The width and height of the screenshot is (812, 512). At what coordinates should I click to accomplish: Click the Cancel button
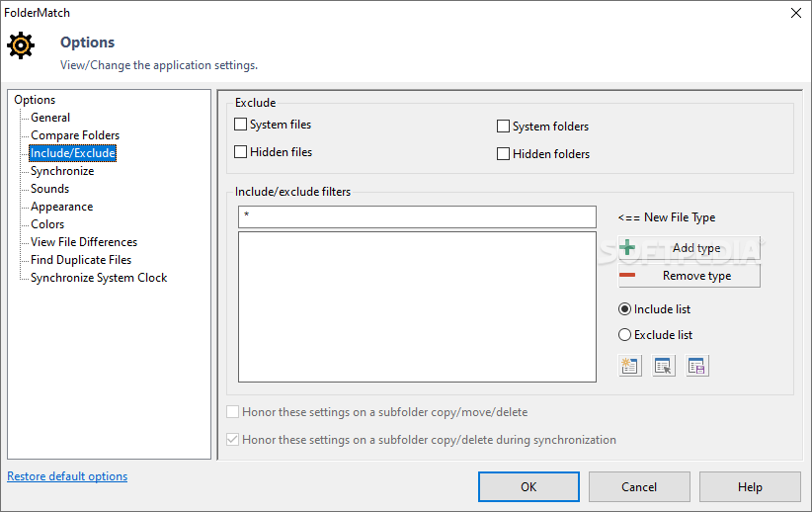[639, 486]
